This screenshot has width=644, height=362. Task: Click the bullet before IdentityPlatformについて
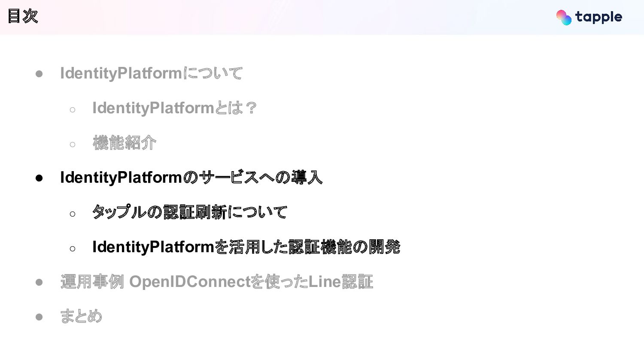39,74
